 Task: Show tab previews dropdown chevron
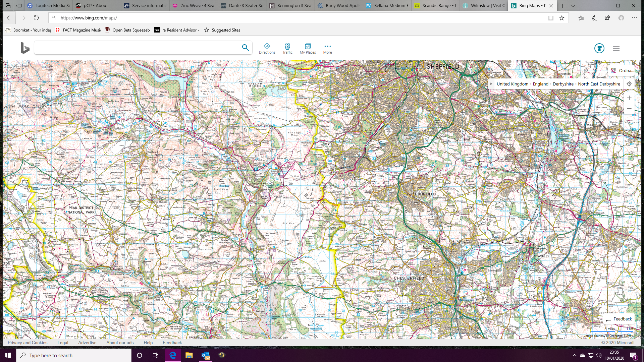[573, 6]
